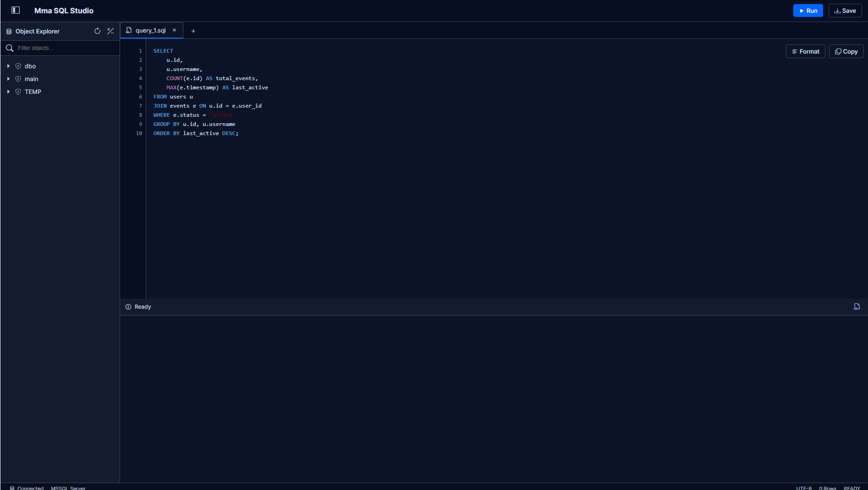Select the main tree item
This screenshot has width=868, height=490.
(60, 79)
